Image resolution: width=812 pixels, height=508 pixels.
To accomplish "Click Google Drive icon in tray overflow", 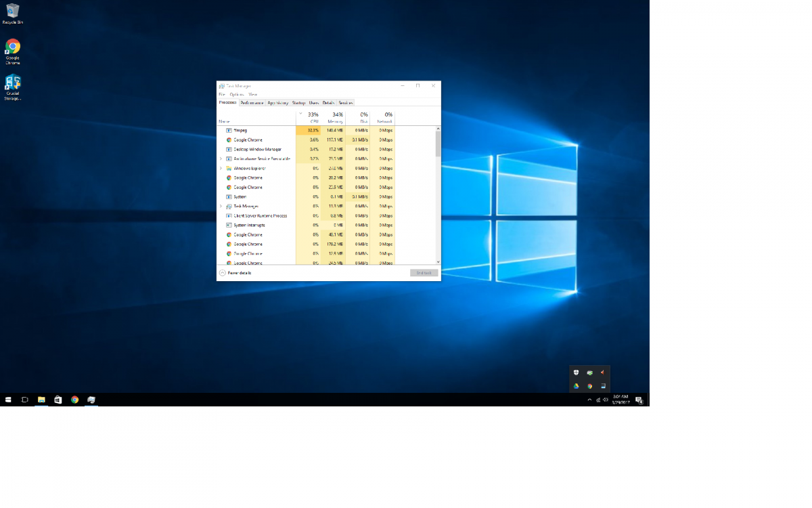I will tap(576, 386).
